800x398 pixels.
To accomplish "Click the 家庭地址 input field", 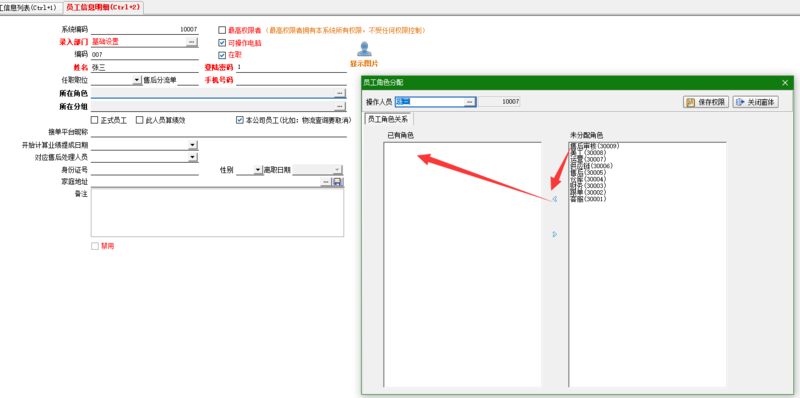I will (x=205, y=182).
